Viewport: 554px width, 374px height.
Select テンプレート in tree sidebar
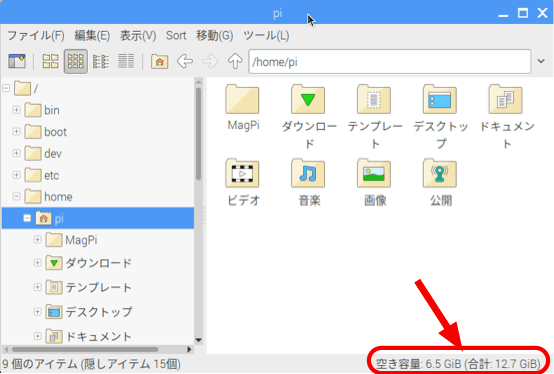point(89,287)
